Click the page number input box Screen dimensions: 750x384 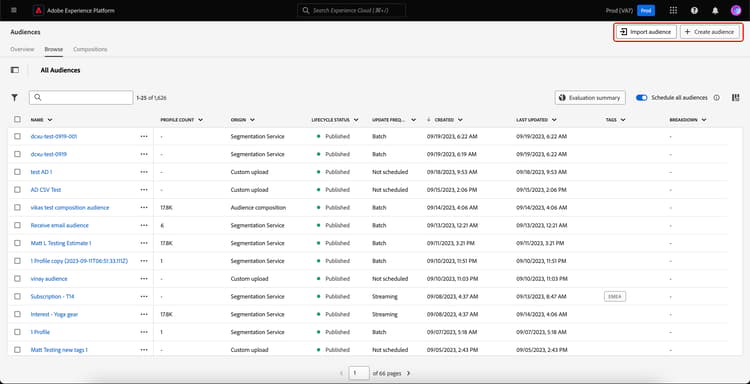click(x=359, y=373)
